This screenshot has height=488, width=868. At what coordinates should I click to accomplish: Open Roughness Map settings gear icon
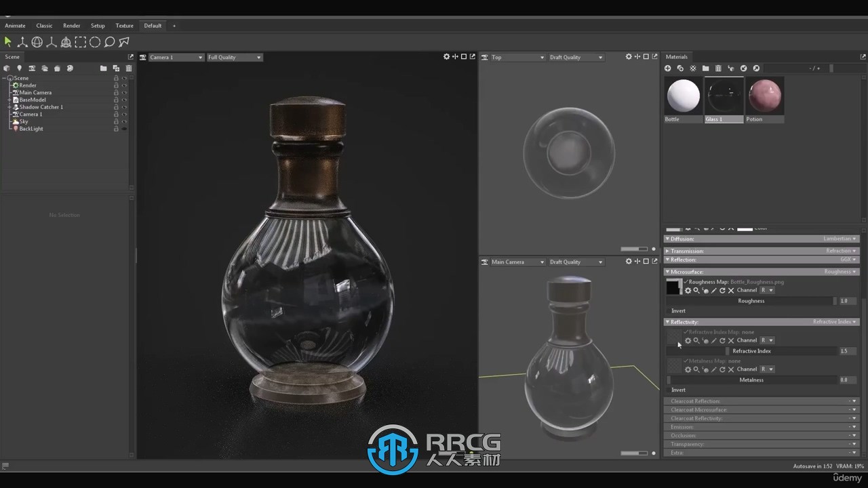click(688, 291)
